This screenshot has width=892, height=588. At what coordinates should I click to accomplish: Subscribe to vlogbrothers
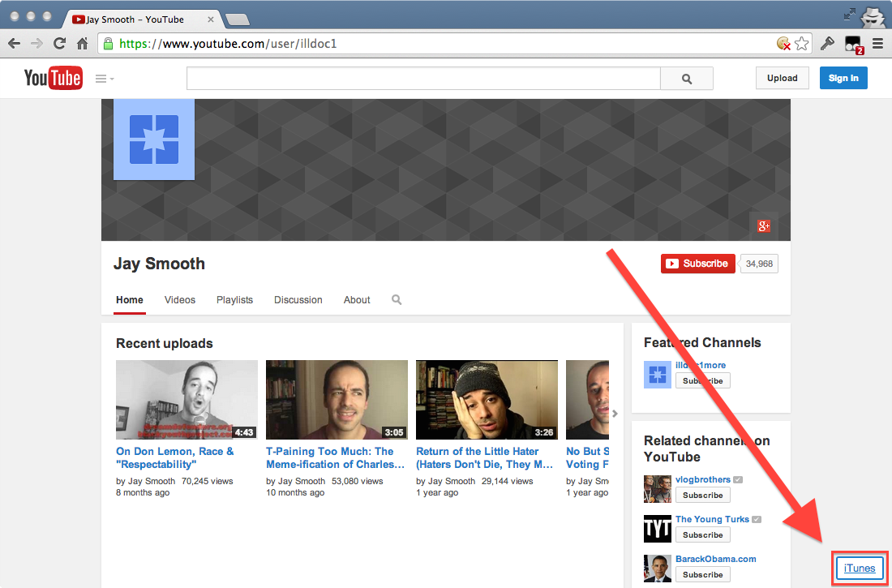tap(702, 496)
